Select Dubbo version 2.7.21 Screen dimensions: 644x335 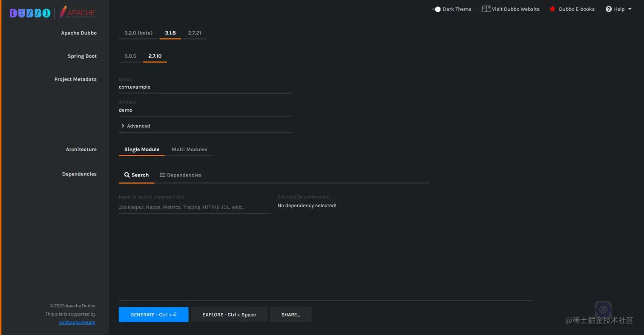(x=194, y=32)
